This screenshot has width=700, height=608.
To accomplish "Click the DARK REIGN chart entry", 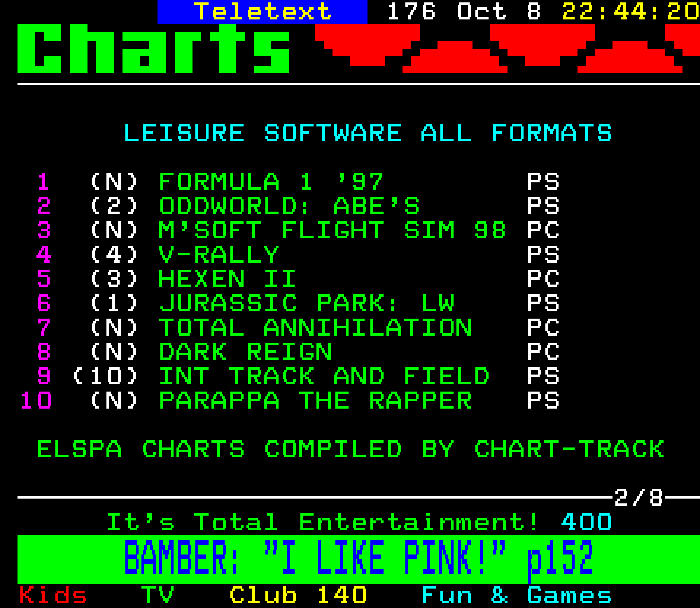I will tap(245, 352).
